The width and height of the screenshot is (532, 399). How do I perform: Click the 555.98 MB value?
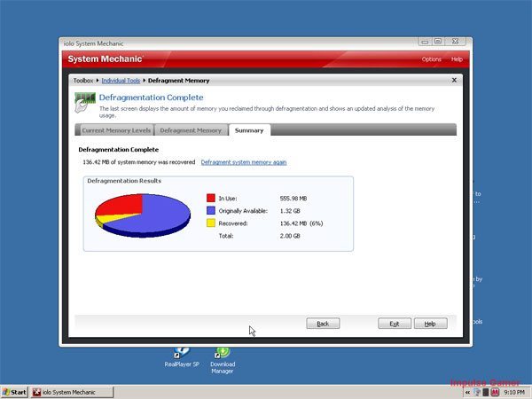(x=293, y=199)
